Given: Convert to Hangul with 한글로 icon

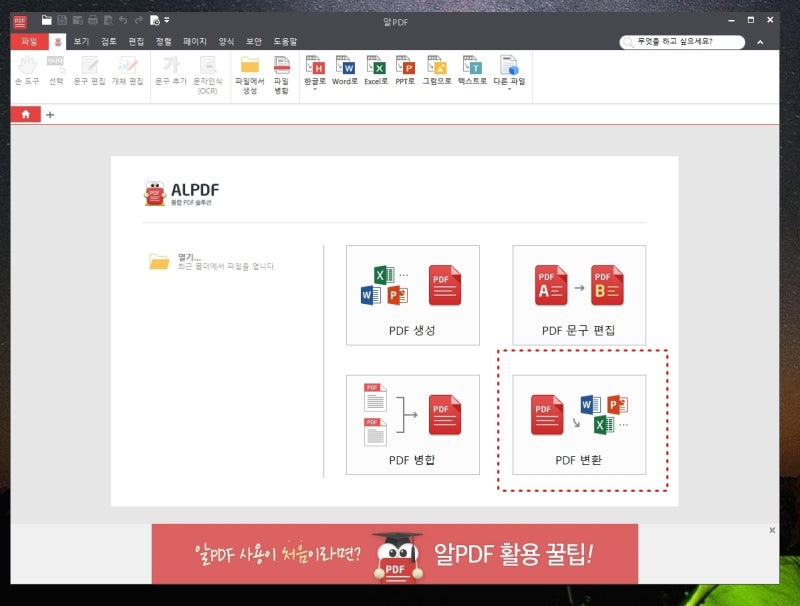Looking at the screenshot, I should point(315,70).
